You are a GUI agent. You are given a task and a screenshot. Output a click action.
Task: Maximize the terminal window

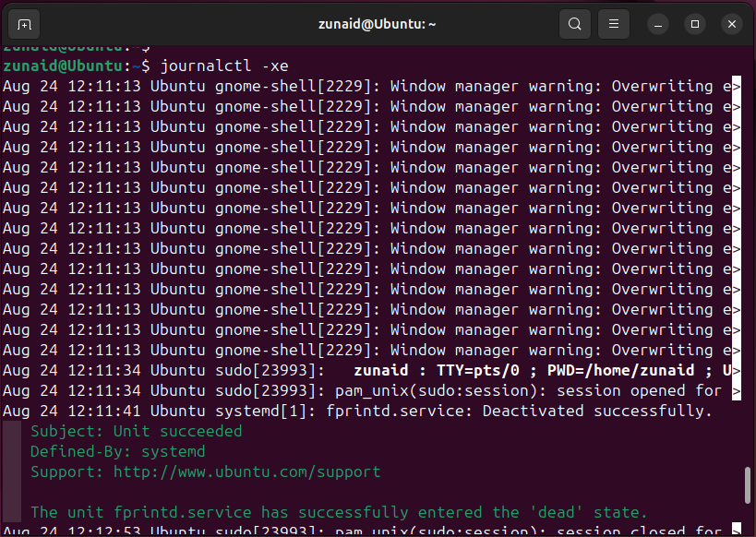pos(695,24)
